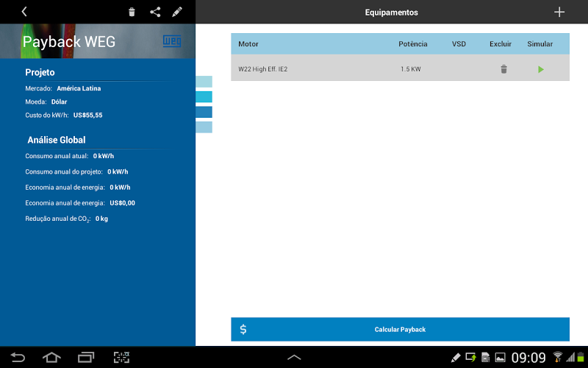Share the project via share icon

155,12
